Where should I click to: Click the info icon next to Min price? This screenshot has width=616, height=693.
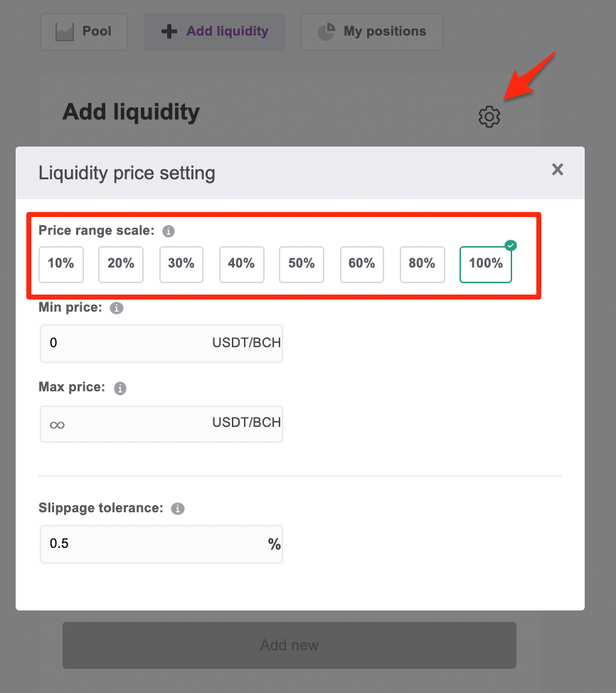tap(117, 308)
